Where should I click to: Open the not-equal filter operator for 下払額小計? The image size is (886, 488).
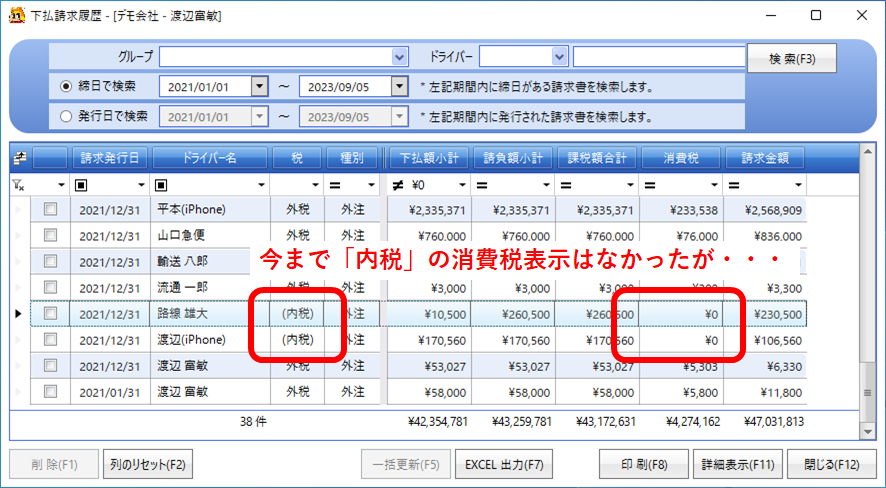397,185
